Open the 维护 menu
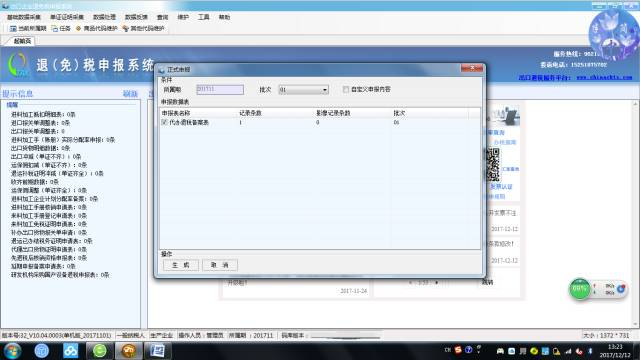 coord(183,17)
